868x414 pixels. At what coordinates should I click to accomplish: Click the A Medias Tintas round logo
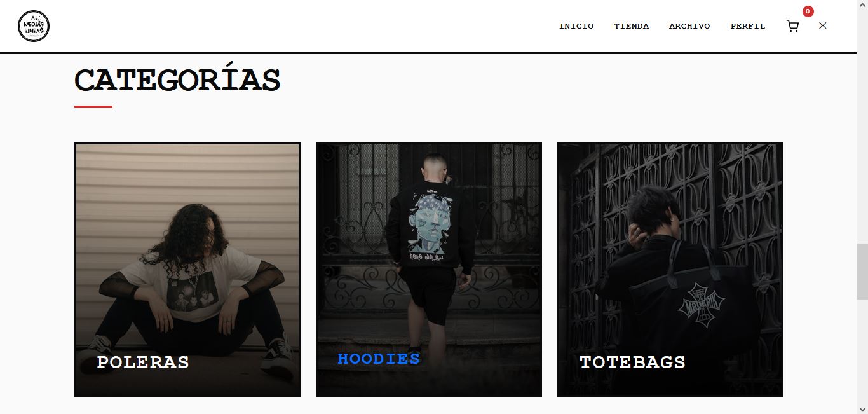(34, 26)
